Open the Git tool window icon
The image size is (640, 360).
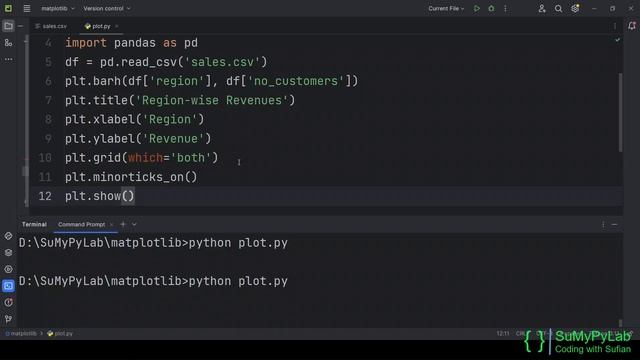[8, 319]
